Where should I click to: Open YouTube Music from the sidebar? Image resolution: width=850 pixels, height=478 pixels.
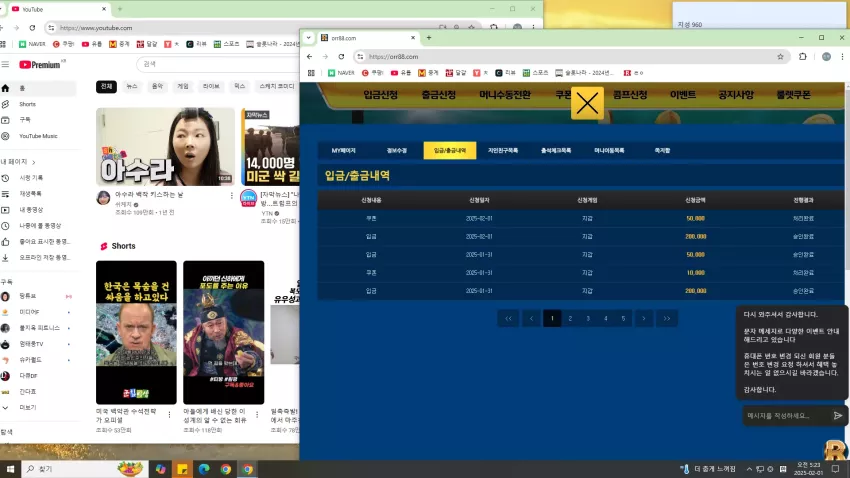38,136
